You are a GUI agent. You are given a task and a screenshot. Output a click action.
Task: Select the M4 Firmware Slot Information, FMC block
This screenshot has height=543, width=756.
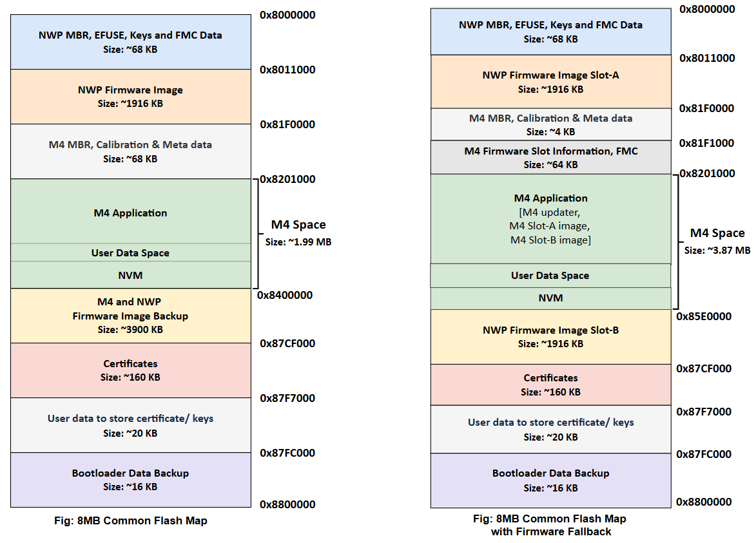[550, 157]
